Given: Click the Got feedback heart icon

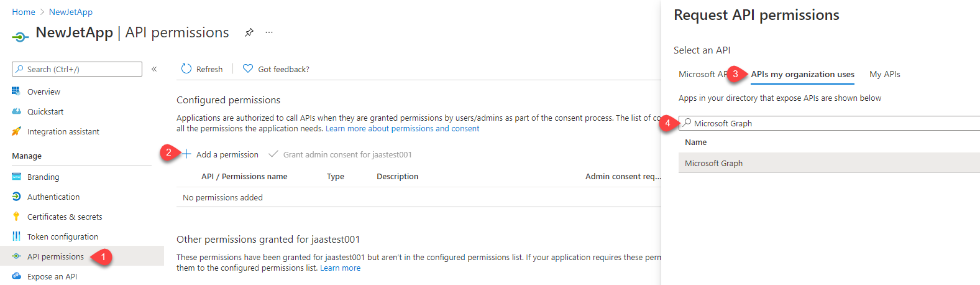Looking at the screenshot, I should click(x=248, y=69).
